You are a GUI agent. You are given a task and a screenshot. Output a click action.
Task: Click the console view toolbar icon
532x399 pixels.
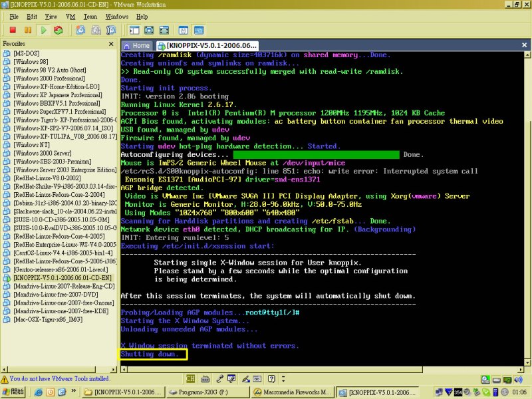pos(199,30)
